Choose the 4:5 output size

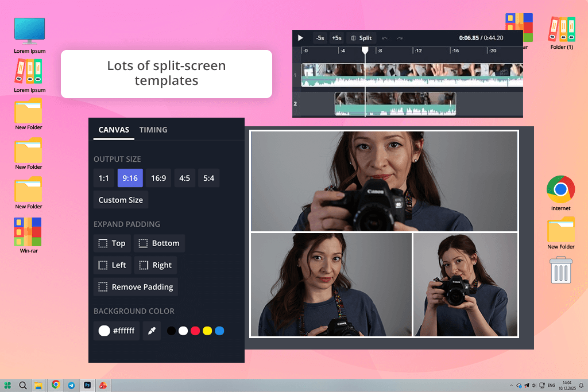coord(184,178)
